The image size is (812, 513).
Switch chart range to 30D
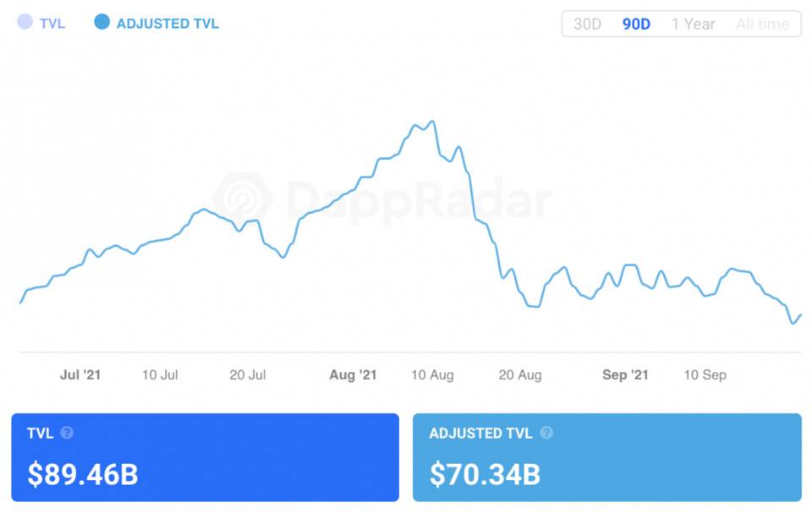tap(587, 24)
